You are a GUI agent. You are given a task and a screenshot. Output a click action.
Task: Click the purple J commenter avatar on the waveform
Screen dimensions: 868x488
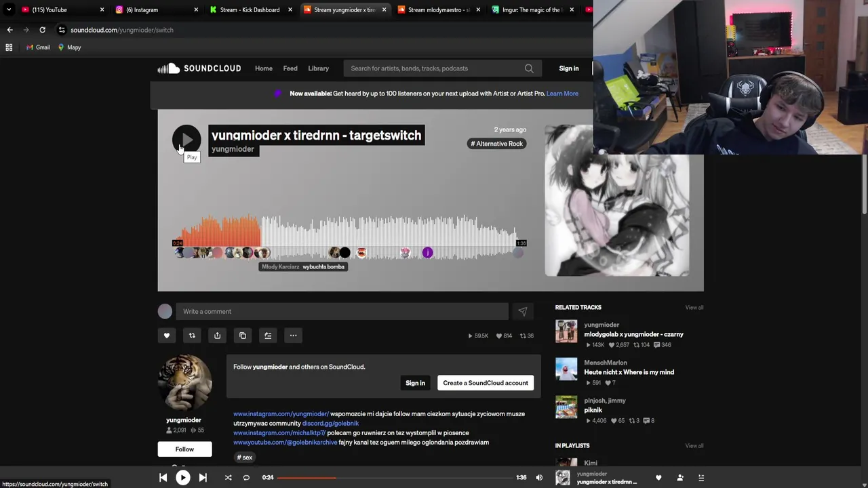427,253
